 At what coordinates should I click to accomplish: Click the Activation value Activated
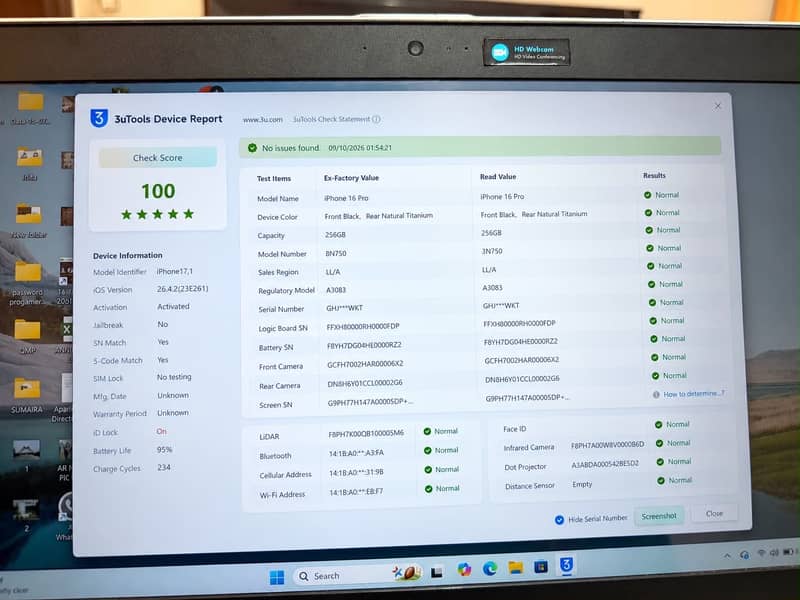click(x=173, y=307)
